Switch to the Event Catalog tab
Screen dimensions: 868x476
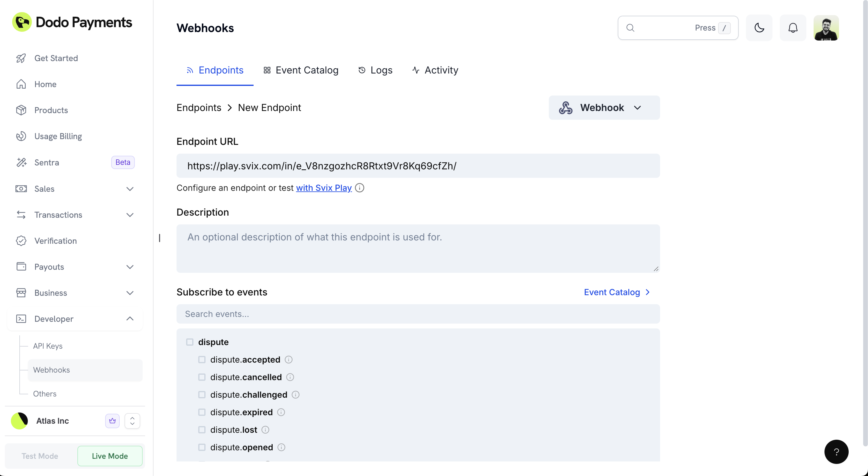[x=307, y=70]
